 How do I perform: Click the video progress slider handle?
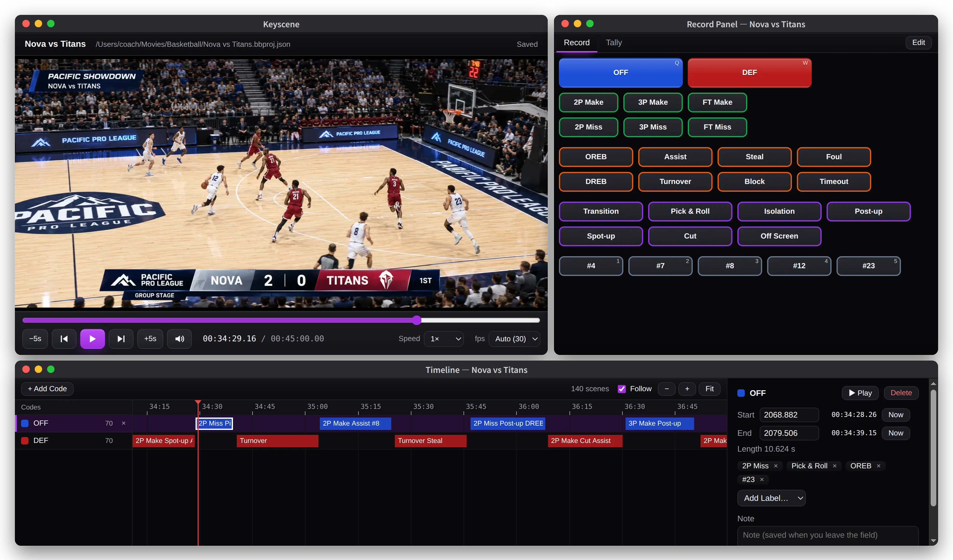pyautogui.click(x=417, y=320)
